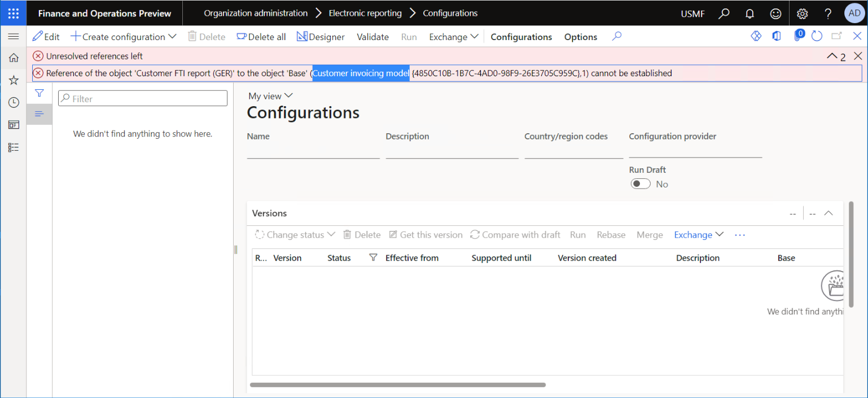Open the Workspaces sidebar icon

14,125
